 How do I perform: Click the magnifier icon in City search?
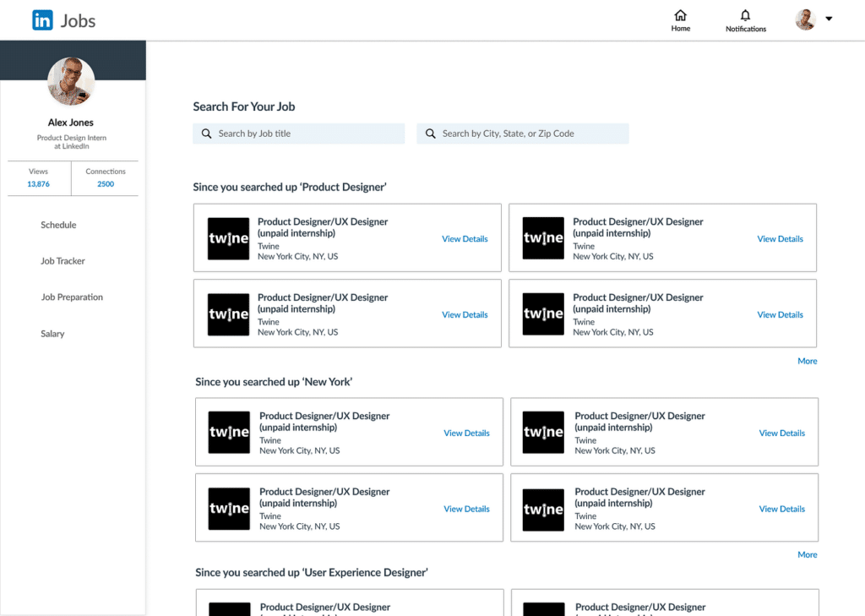point(430,134)
